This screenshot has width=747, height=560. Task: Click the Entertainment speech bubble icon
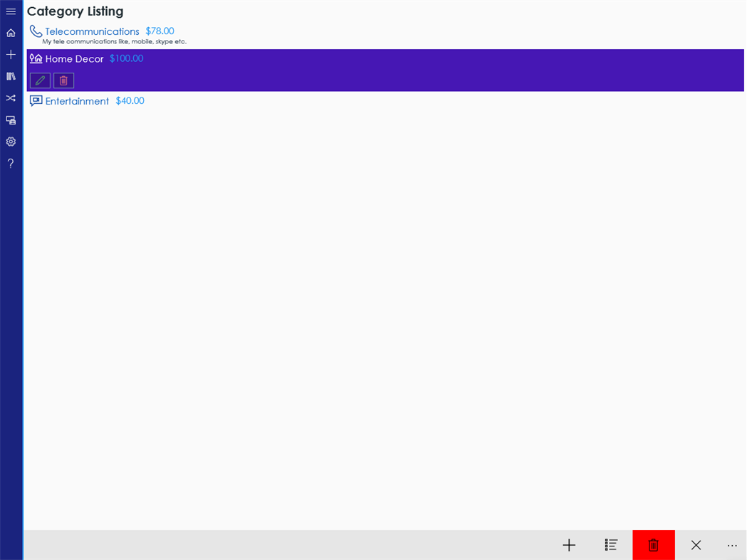coord(36,100)
